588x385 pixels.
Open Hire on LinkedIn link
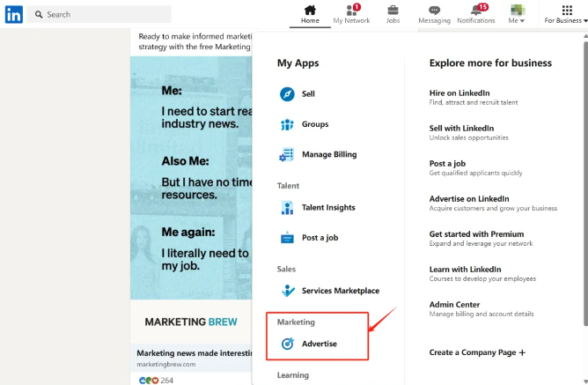coord(459,93)
